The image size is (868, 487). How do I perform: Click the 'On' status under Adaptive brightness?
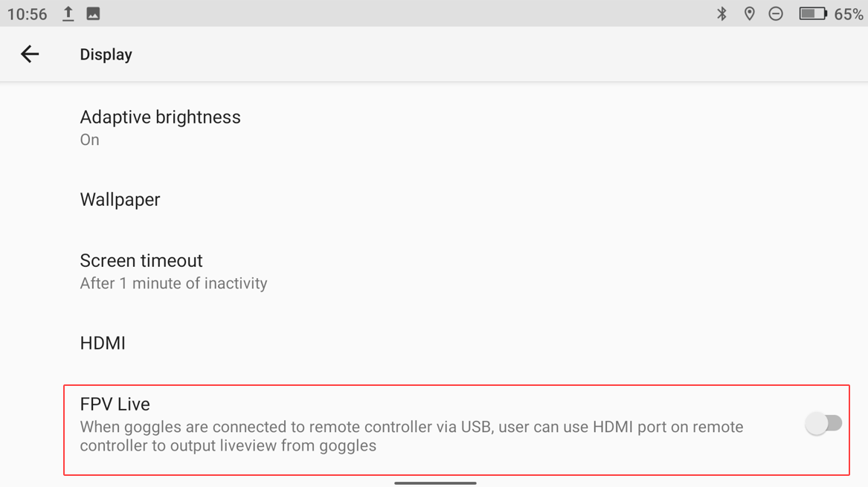(89, 140)
